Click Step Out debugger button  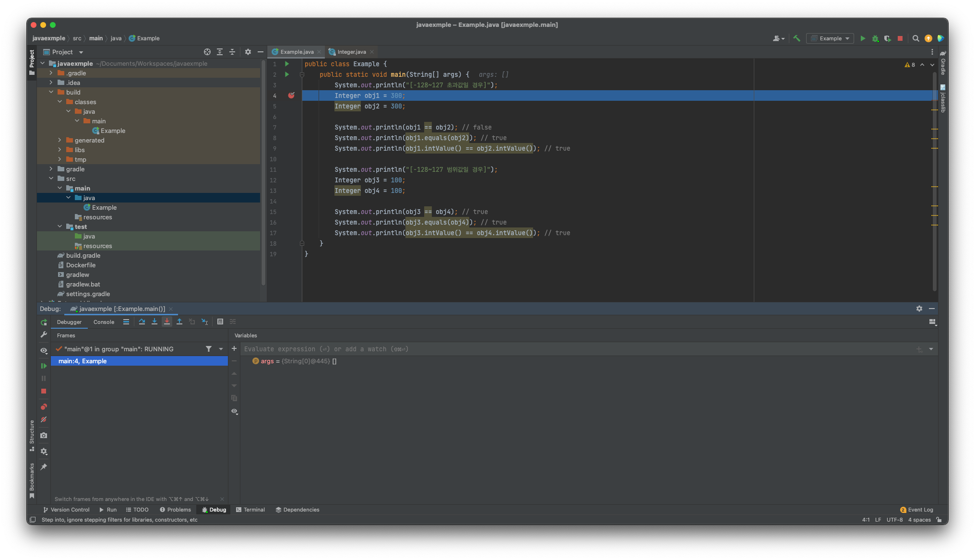[x=179, y=322]
